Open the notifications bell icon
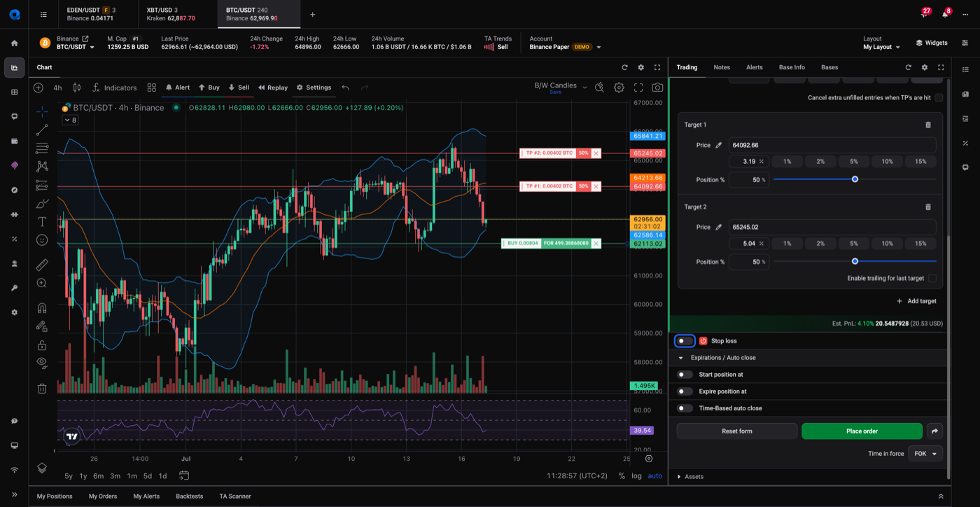The height and width of the screenshot is (507, 980). click(x=944, y=14)
